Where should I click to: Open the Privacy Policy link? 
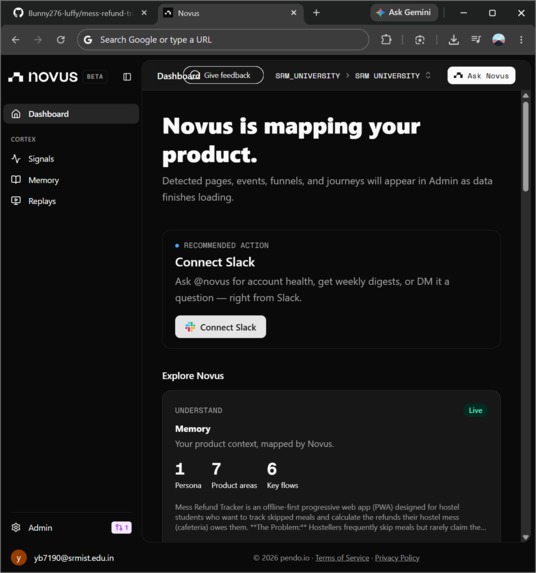click(397, 558)
